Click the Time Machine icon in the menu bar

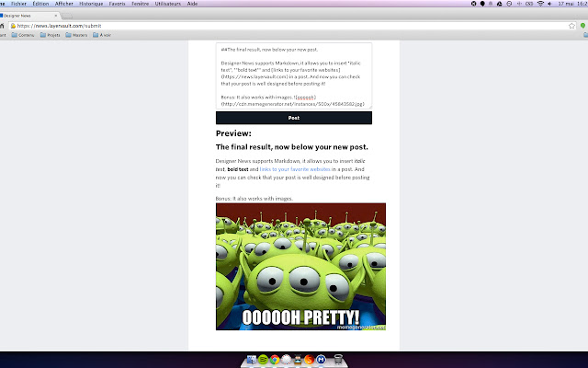(x=509, y=4)
